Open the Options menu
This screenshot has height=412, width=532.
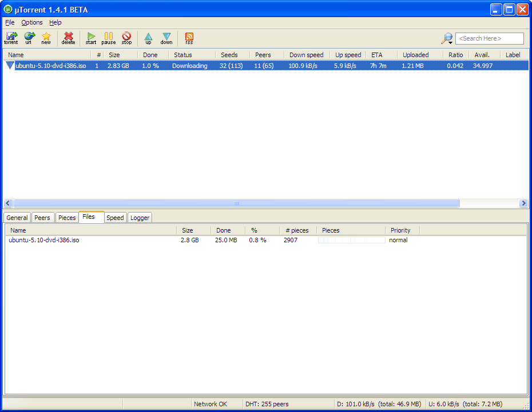point(32,22)
